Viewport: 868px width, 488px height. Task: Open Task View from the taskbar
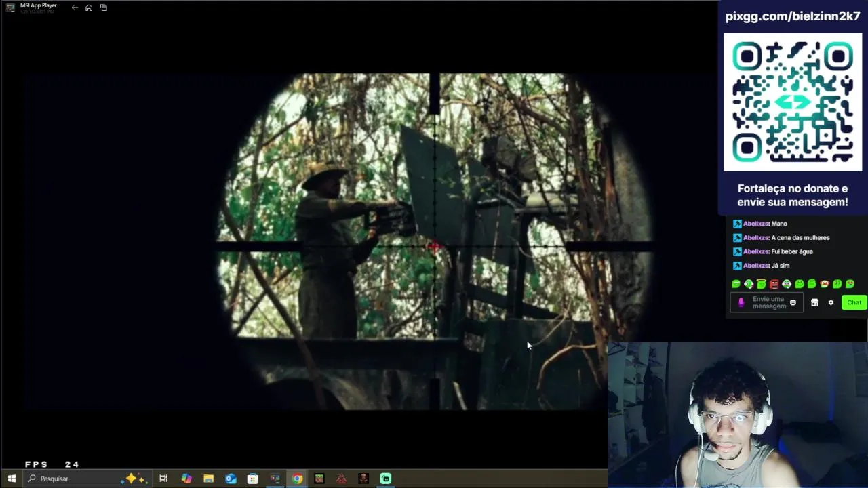(x=163, y=479)
